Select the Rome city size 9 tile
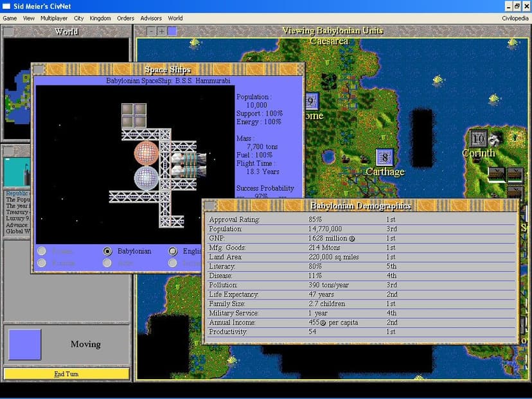Image resolution: width=532 pixels, height=399 pixels. click(312, 101)
